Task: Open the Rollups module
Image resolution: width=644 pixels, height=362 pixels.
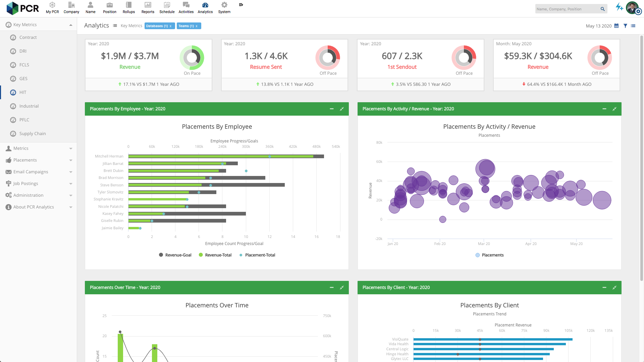Action: click(128, 8)
